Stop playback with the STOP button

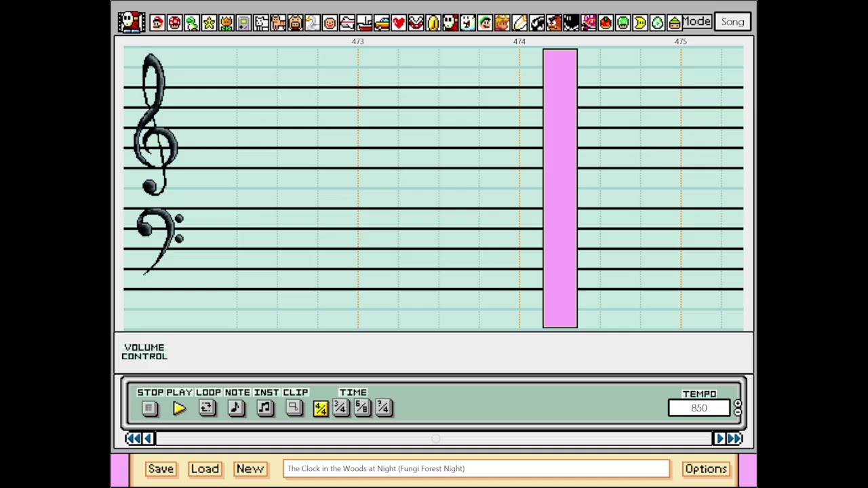[x=150, y=408]
